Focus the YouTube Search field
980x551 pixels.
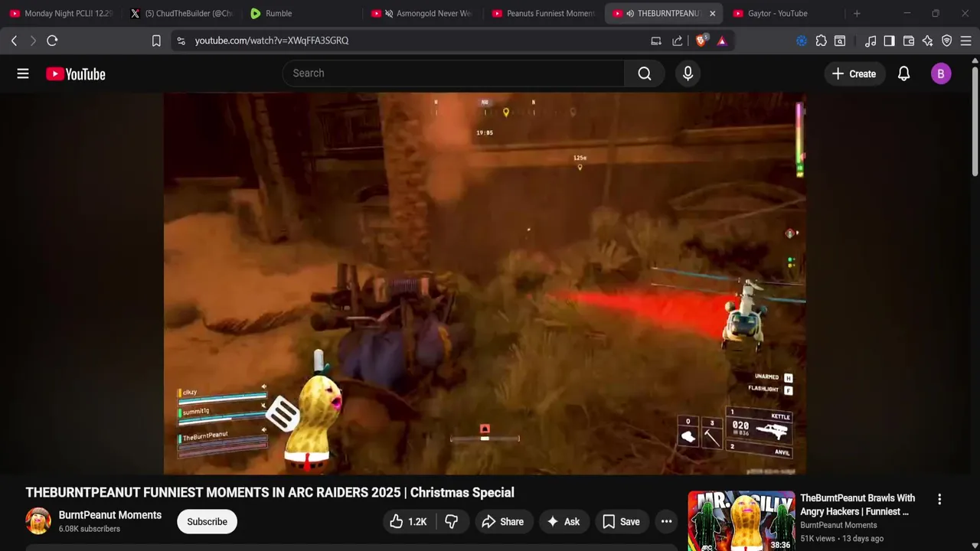[453, 73]
